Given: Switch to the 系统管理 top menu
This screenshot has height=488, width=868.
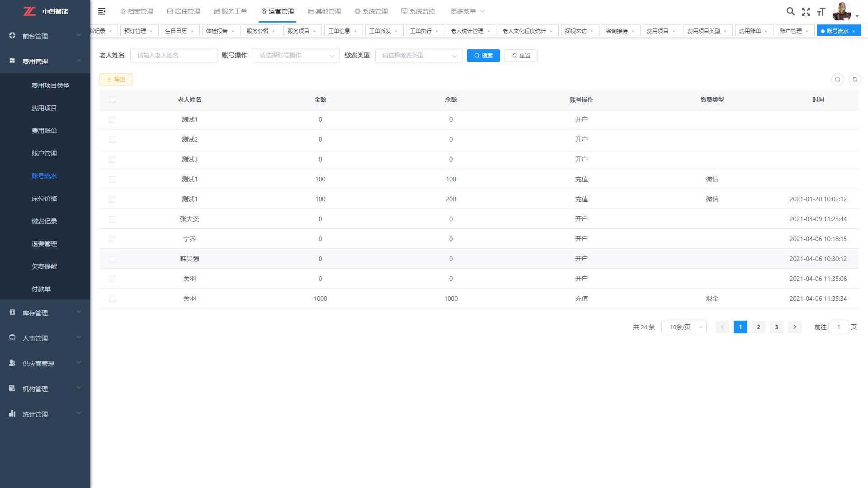Looking at the screenshot, I should click(371, 11).
